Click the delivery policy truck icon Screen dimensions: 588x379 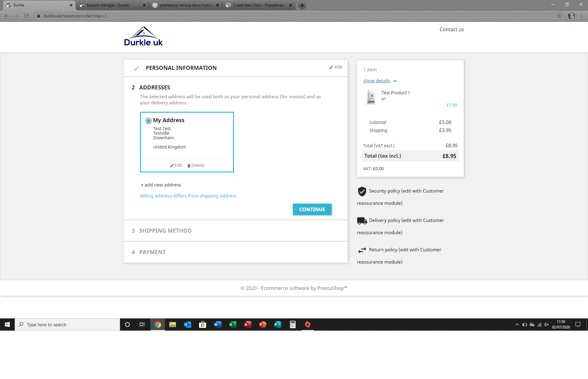click(x=362, y=221)
